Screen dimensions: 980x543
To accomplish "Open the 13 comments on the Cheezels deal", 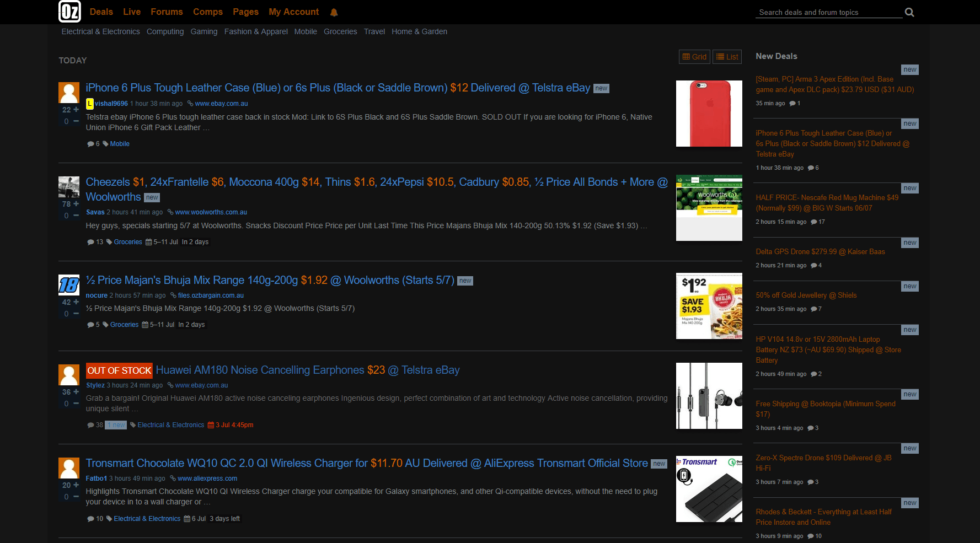I will pos(95,242).
